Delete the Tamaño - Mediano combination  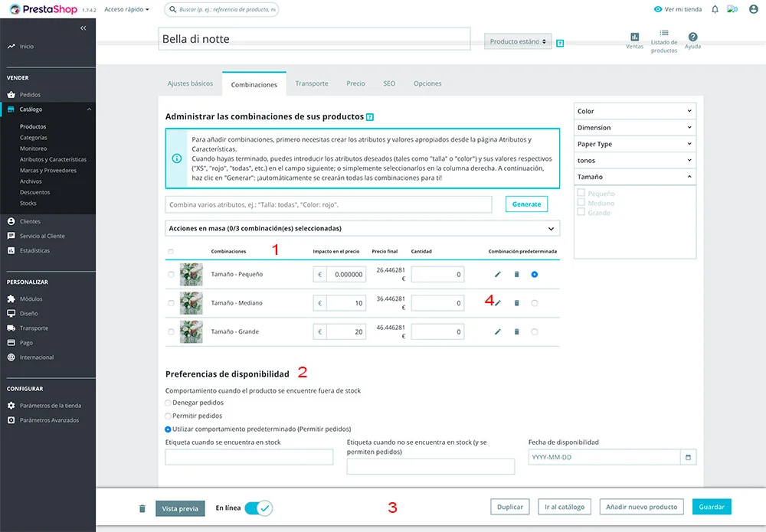click(x=516, y=303)
